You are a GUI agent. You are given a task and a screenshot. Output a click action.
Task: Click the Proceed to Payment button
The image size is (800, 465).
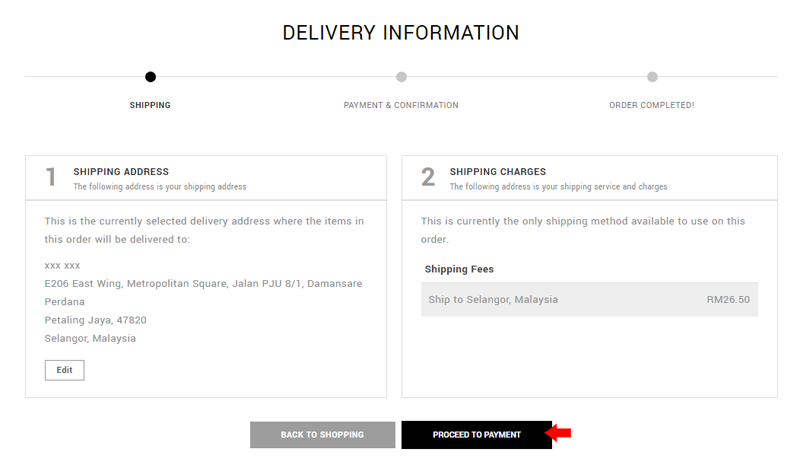click(x=477, y=435)
